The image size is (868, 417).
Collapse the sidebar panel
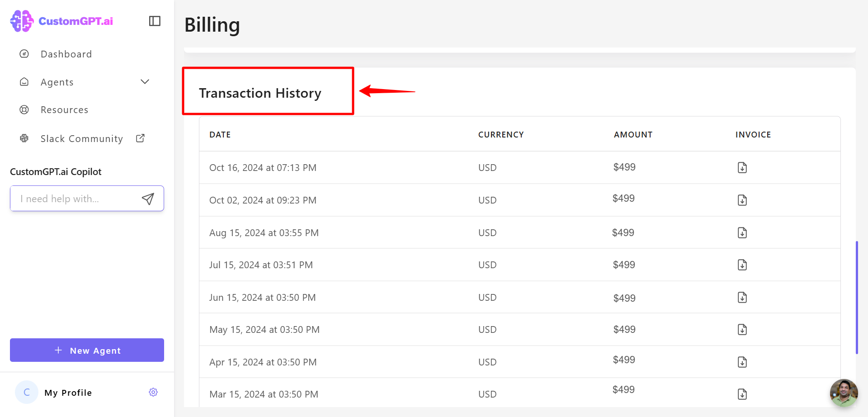coord(155,21)
